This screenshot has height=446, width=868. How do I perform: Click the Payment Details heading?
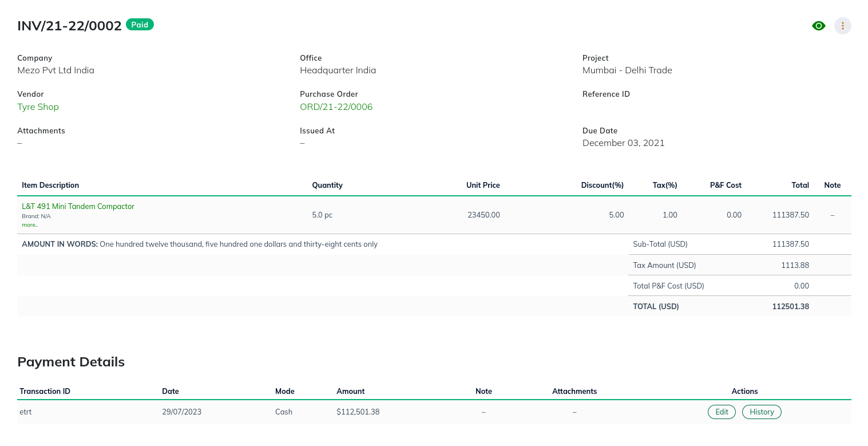[x=71, y=362]
